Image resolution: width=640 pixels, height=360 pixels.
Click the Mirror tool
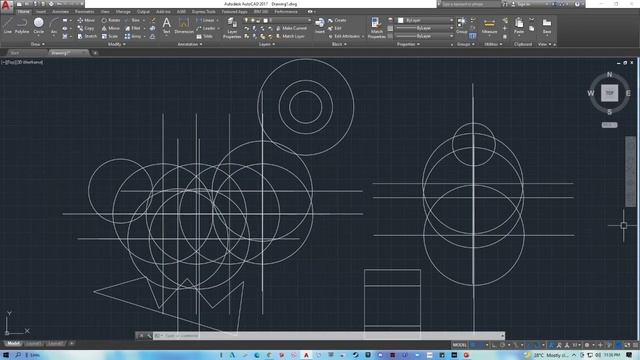(x=111, y=28)
